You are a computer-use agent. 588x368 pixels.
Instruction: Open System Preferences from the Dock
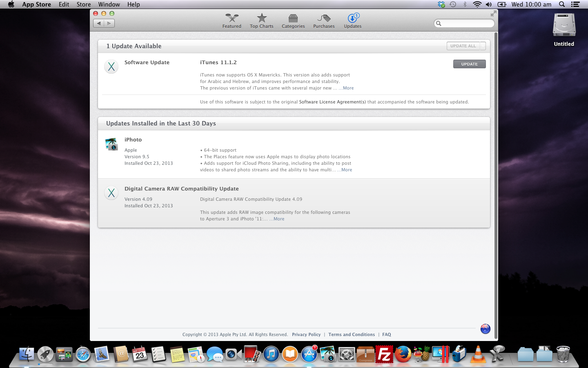(x=347, y=354)
